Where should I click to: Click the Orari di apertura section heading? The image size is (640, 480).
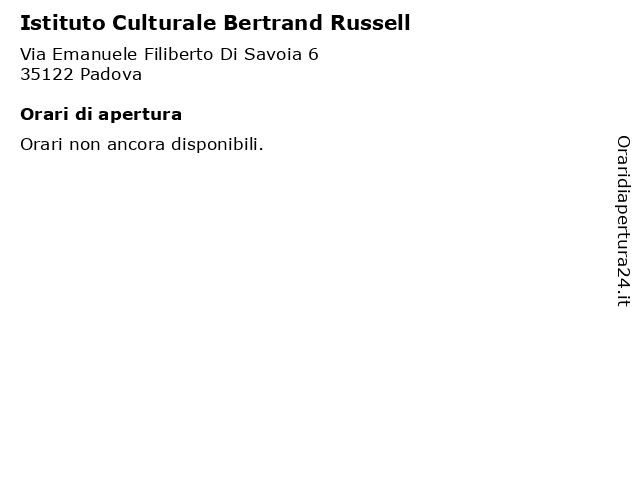(x=101, y=115)
